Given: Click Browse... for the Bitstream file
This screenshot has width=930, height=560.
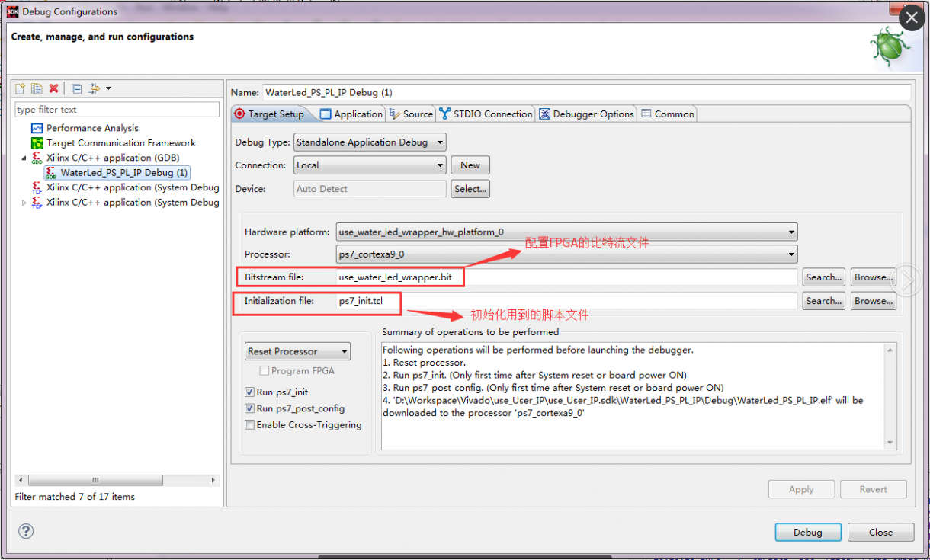Looking at the screenshot, I should [x=874, y=277].
